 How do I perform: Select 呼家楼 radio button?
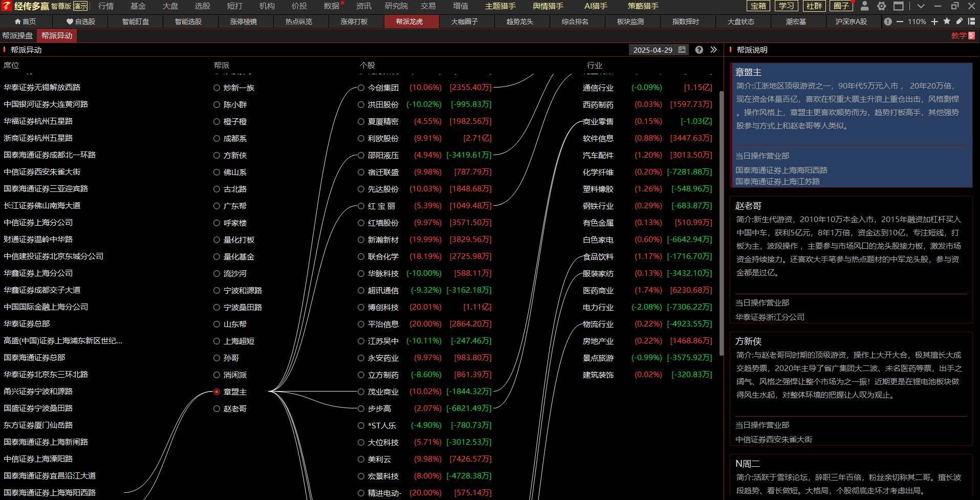[x=216, y=223]
